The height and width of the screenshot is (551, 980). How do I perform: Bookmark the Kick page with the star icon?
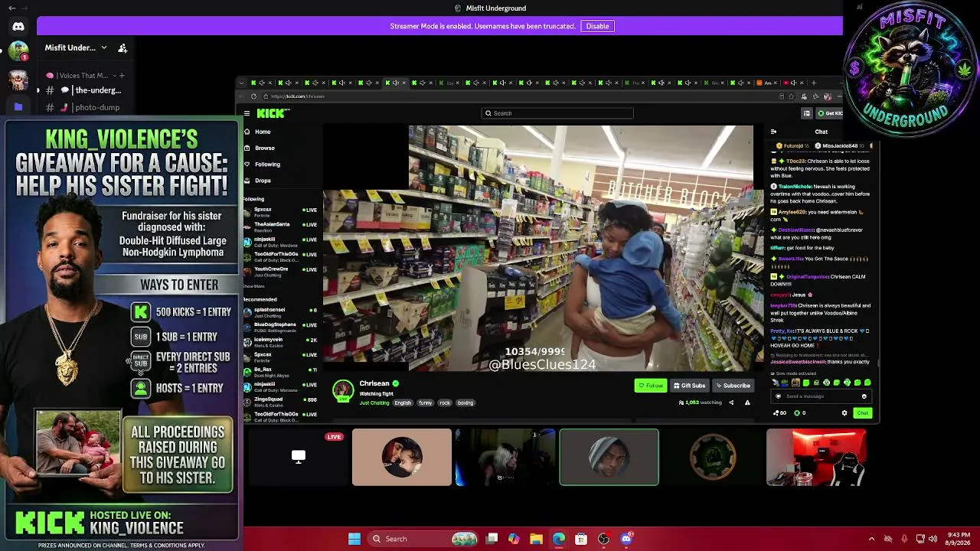tap(792, 96)
